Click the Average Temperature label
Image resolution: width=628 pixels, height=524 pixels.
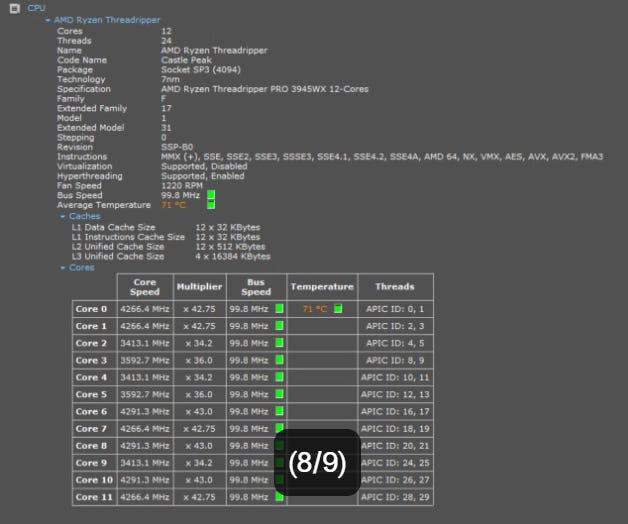pyautogui.click(x=104, y=205)
